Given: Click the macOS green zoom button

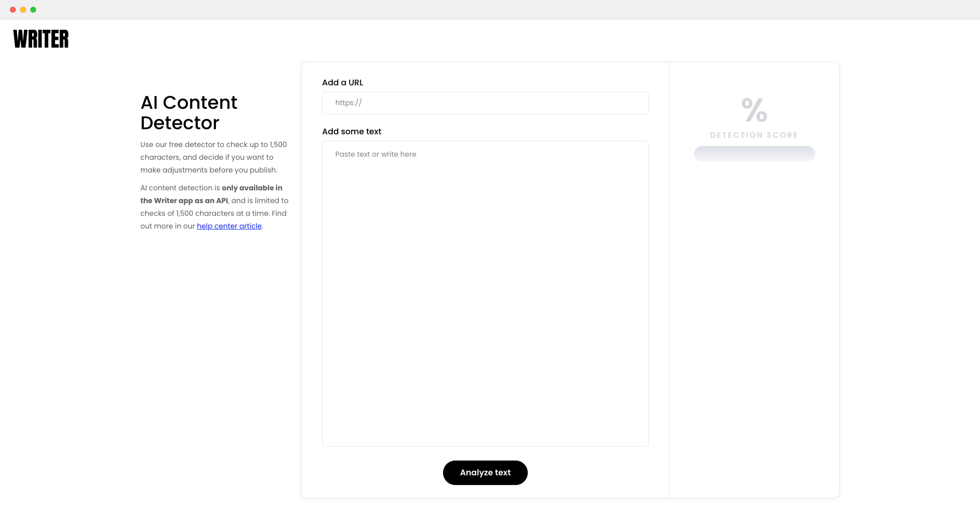Looking at the screenshot, I should tap(33, 9).
